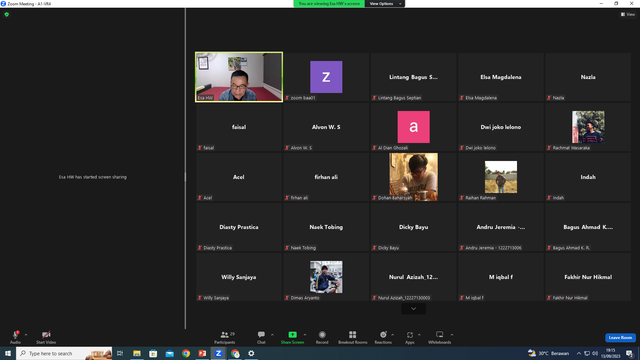Open PowerPoint from the taskbar

coord(202,353)
